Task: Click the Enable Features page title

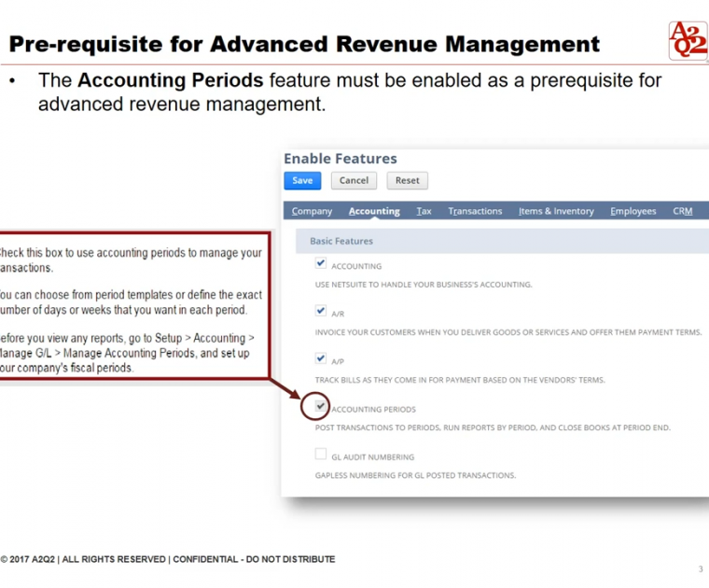Action: tap(341, 159)
